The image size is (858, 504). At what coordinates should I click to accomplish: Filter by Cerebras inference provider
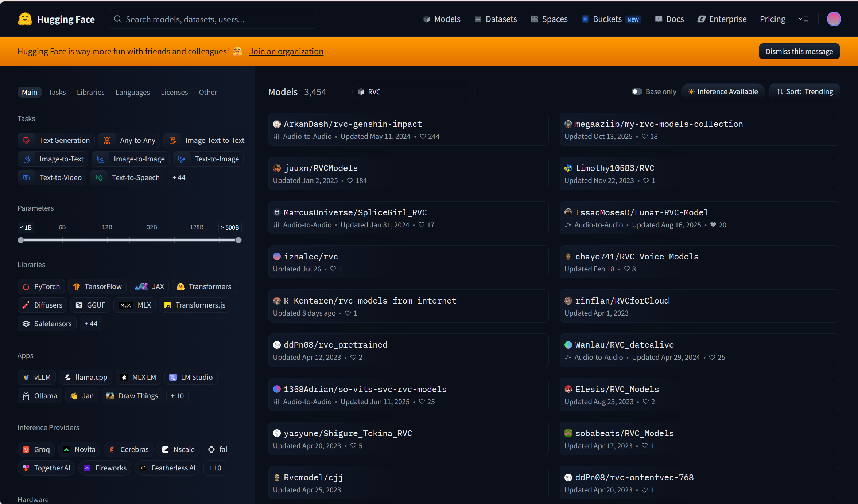pyautogui.click(x=129, y=449)
